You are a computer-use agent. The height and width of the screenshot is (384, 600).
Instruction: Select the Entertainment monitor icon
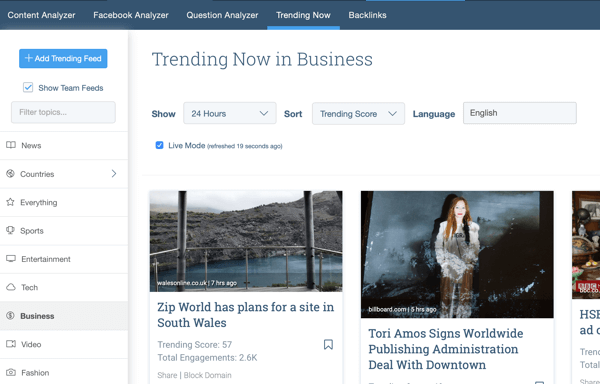11,259
